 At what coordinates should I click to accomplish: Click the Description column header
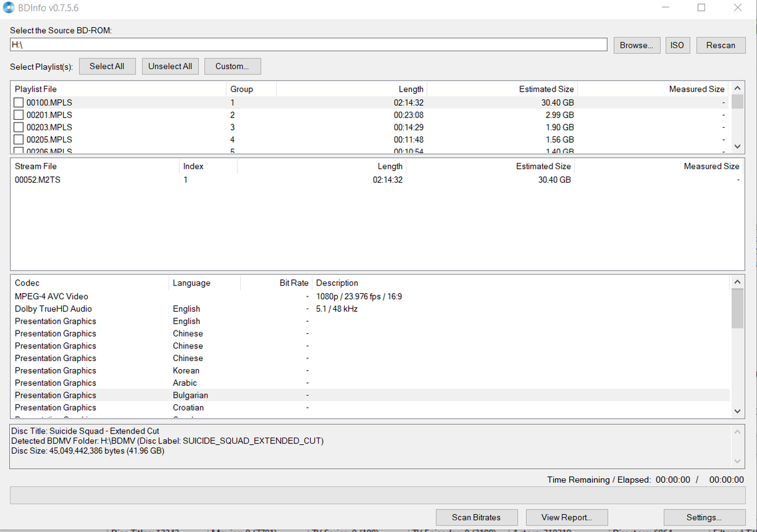tap(520, 283)
